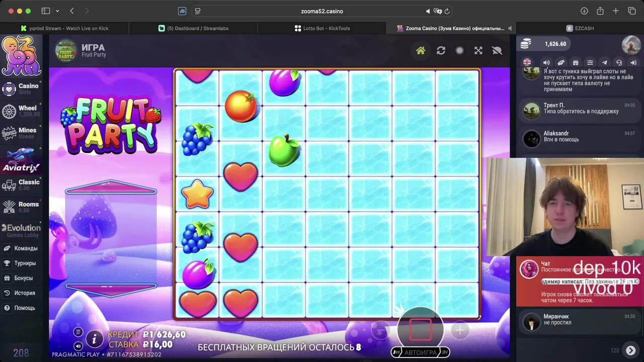Click the Aliaksandr username in chat
The height and width of the screenshot is (362, 644).
pos(556,133)
